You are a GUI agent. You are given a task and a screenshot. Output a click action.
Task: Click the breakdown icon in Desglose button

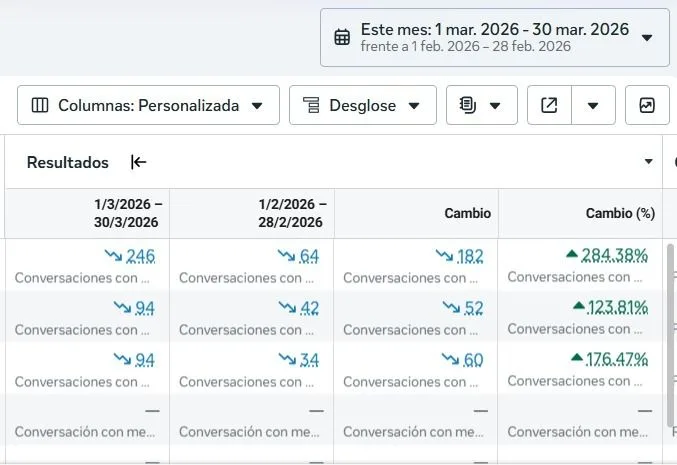[x=311, y=105]
